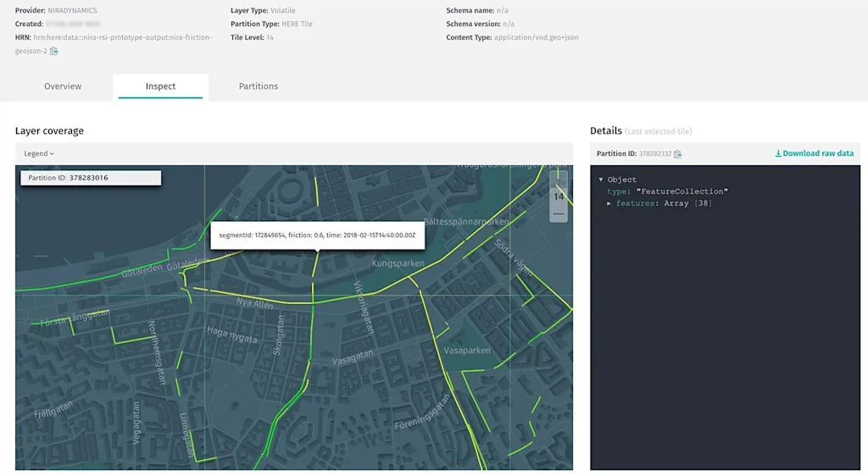Click the Viktoriagatan street label
The width and height of the screenshot is (868, 476).
click(364, 307)
